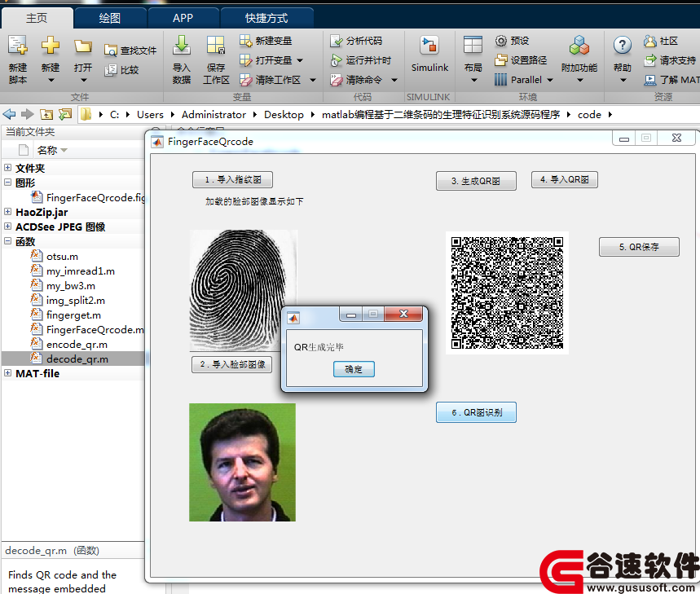Click the back arrow in address bar

(x=10, y=115)
